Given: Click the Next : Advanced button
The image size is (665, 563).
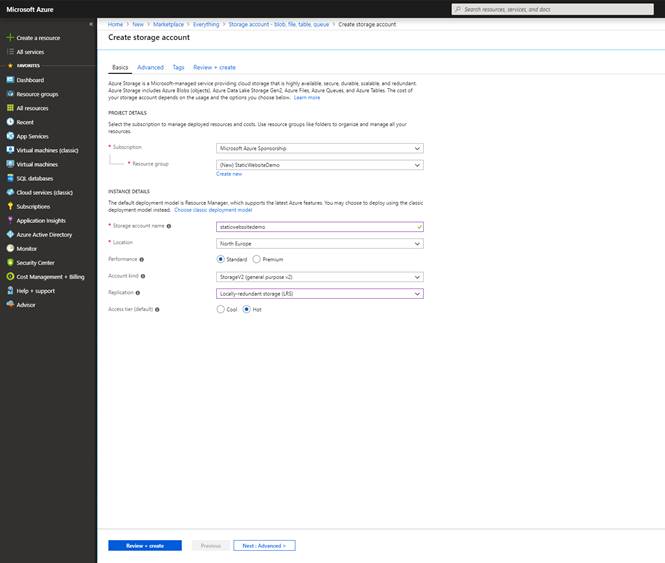Looking at the screenshot, I should click(x=264, y=546).
